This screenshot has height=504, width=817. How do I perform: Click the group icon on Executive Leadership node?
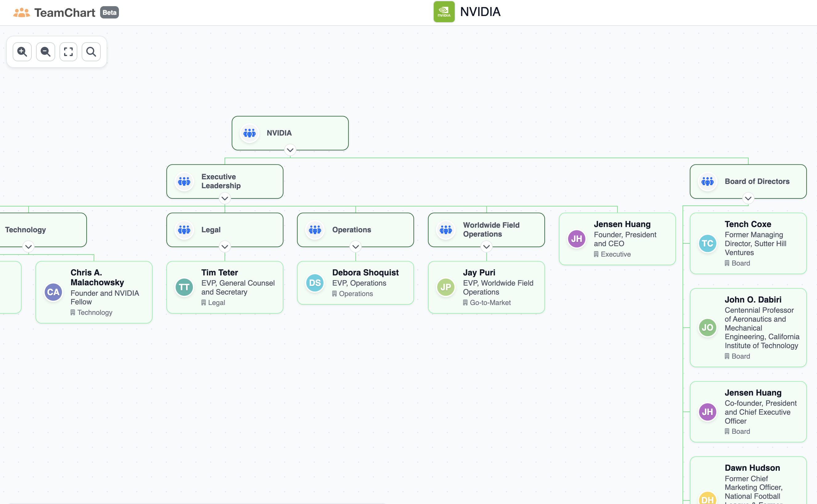pyautogui.click(x=184, y=181)
